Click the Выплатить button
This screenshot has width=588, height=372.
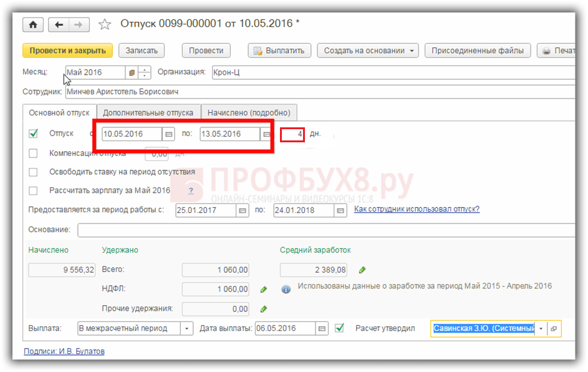279,51
